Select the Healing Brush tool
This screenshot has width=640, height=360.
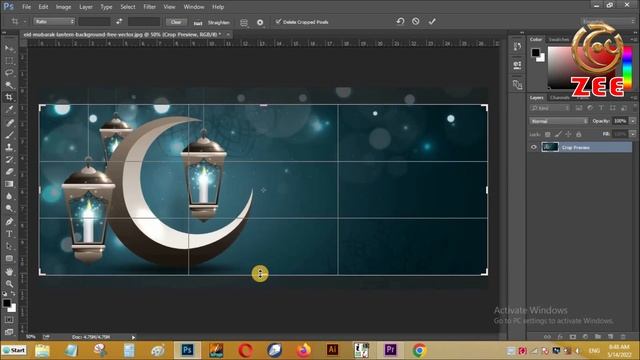[9, 122]
